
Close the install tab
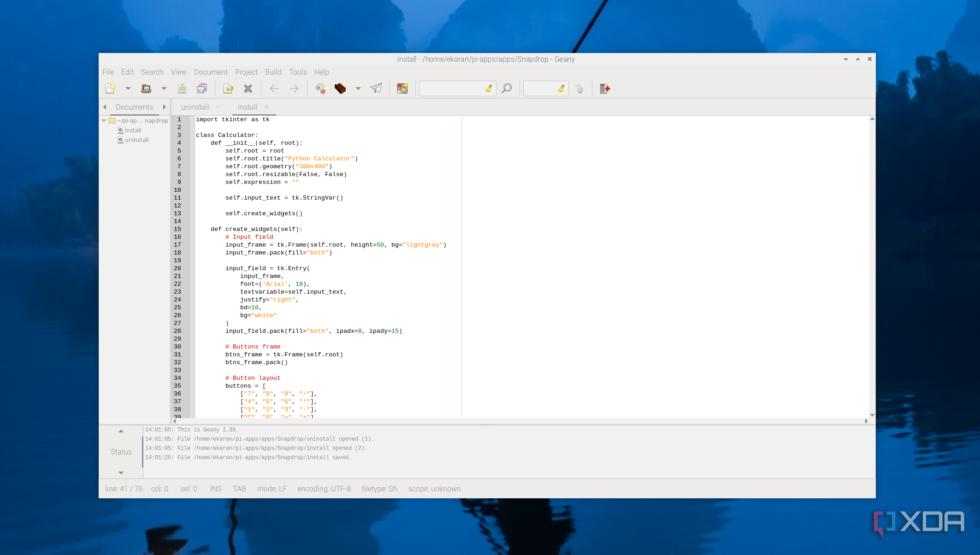click(266, 107)
